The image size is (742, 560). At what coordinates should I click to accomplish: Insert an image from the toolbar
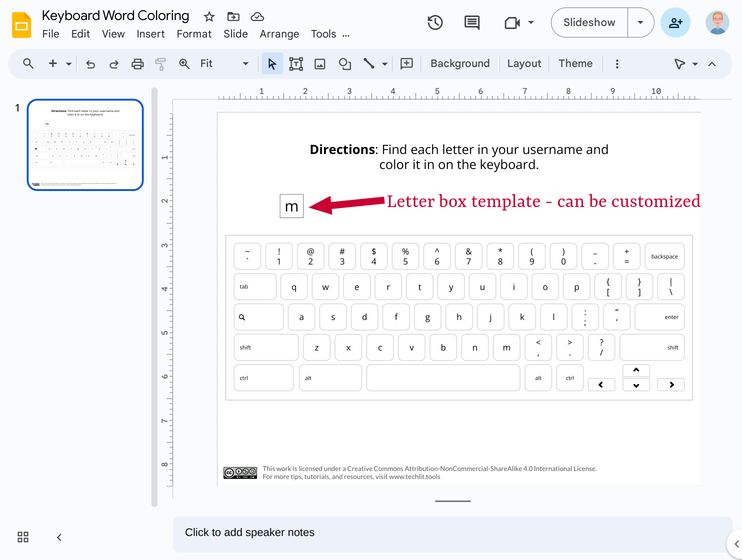(x=320, y=63)
